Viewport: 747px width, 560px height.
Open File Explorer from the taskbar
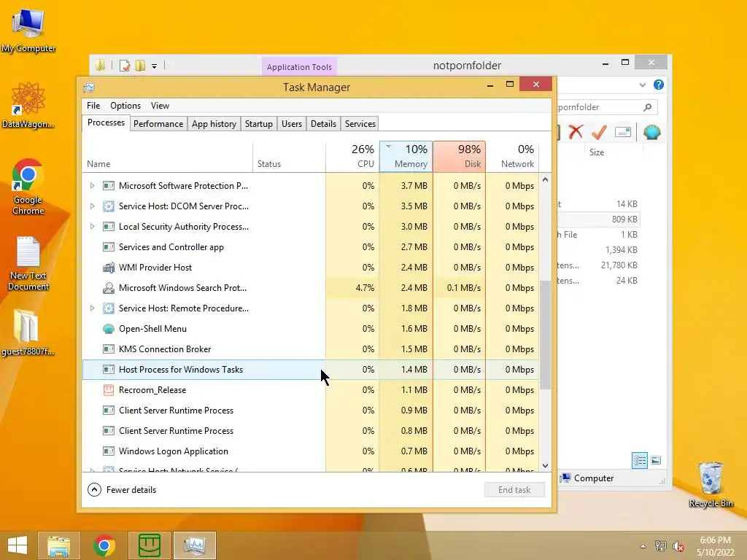click(x=59, y=545)
